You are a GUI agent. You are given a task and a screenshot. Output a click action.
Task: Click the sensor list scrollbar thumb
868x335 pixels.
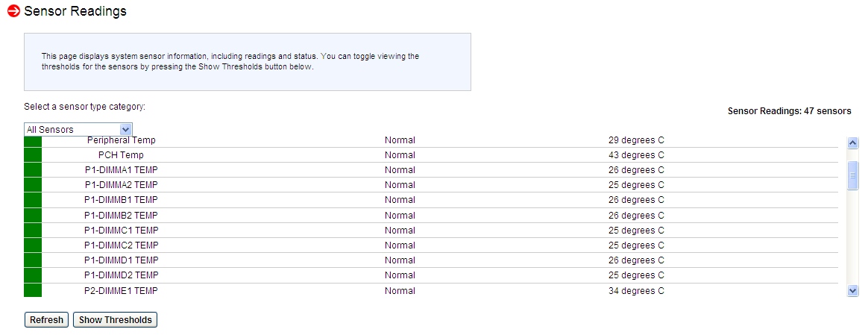click(853, 175)
